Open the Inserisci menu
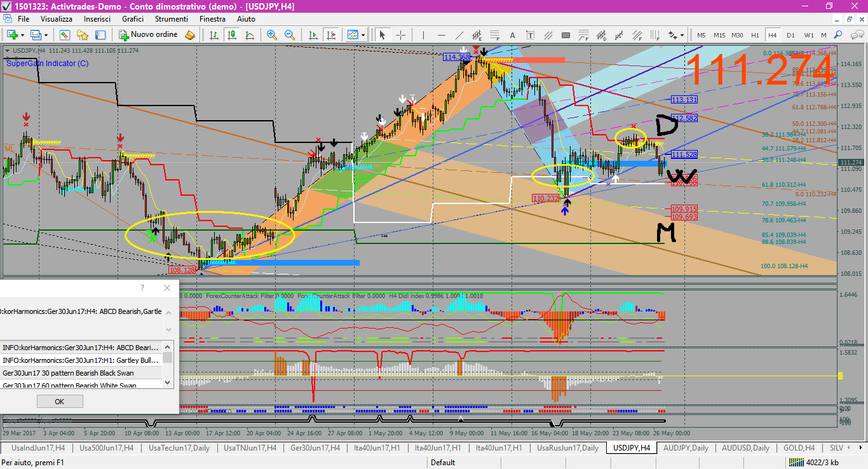Image resolution: width=868 pixels, height=469 pixels. point(97,19)
